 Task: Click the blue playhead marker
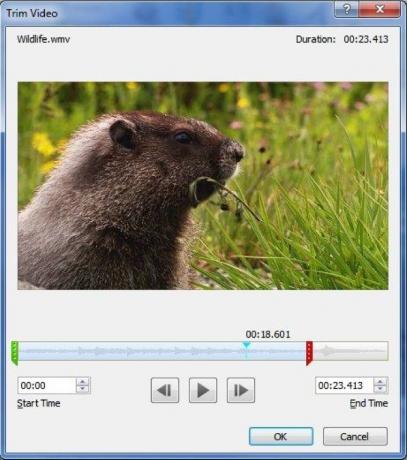(246, 345)
